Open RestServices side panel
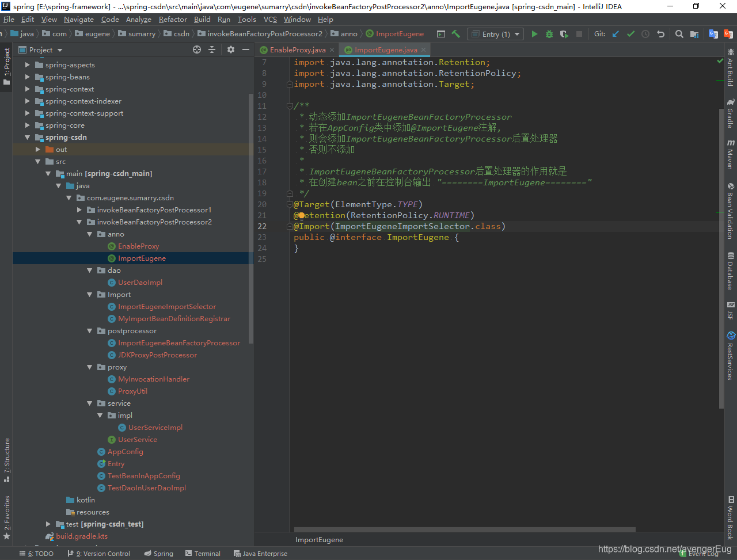737x560 pixels. tap(730, 355)
